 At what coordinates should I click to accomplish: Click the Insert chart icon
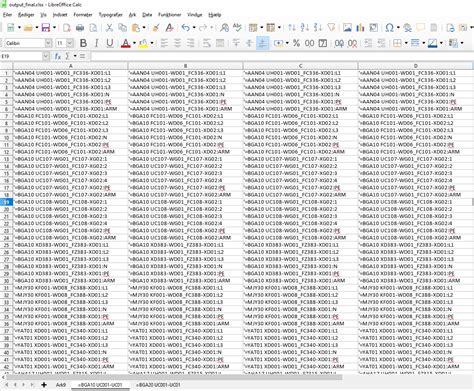point(360,28)
